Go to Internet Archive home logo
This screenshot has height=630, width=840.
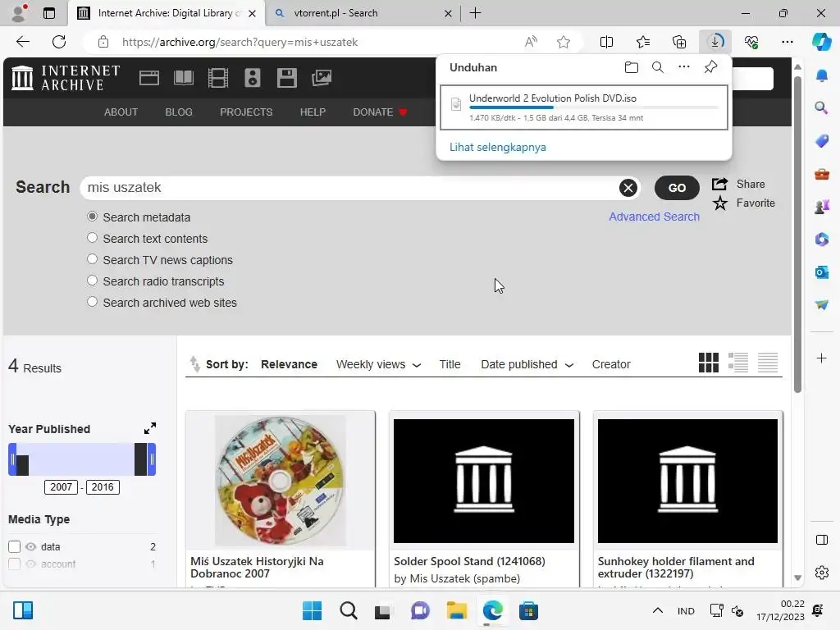[x=66, y=78]
